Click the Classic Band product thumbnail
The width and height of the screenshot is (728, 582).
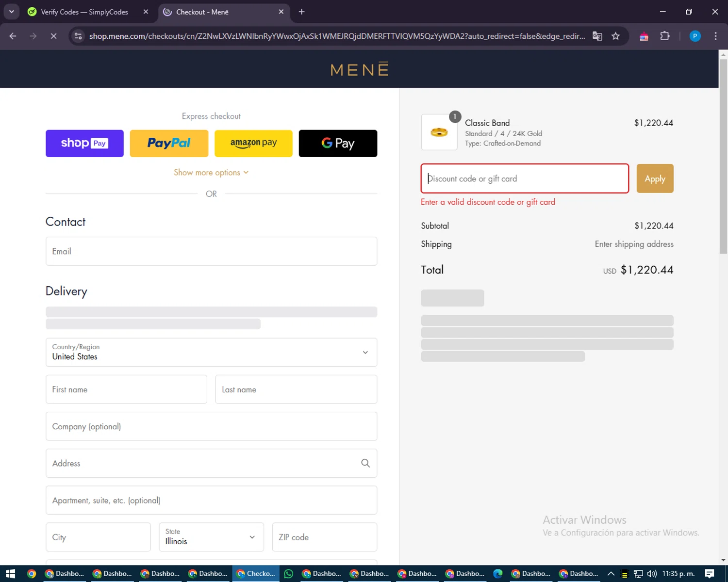pyautogui.click(x=439, y=132)
